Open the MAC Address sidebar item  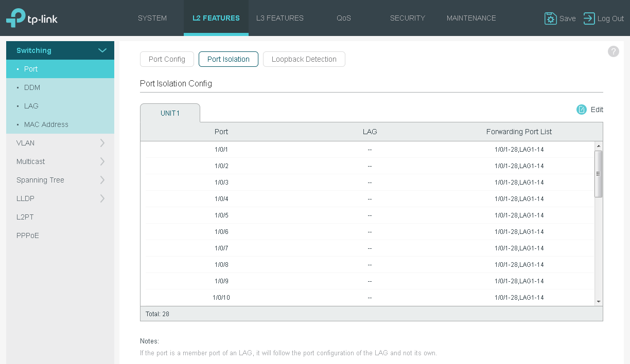pos(46,124)
